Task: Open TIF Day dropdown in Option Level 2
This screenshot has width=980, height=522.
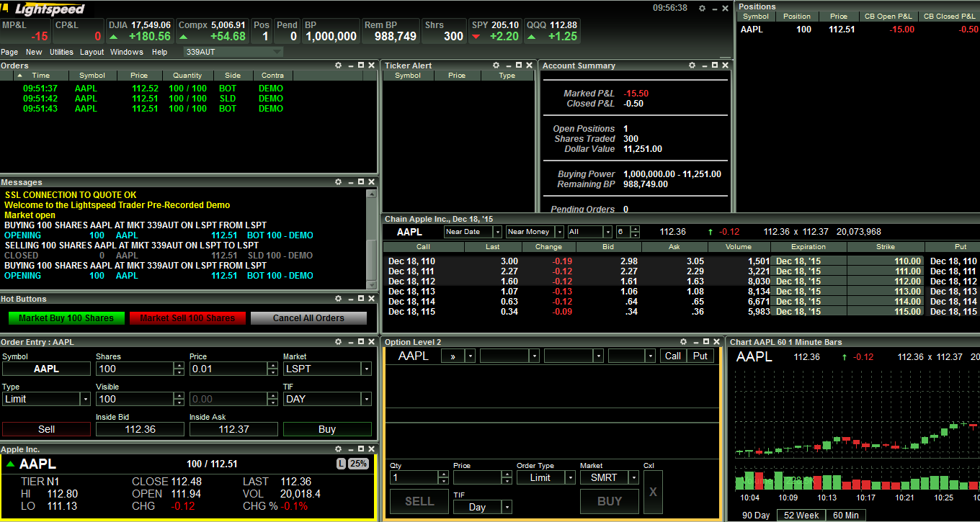Action: point(483,507)
